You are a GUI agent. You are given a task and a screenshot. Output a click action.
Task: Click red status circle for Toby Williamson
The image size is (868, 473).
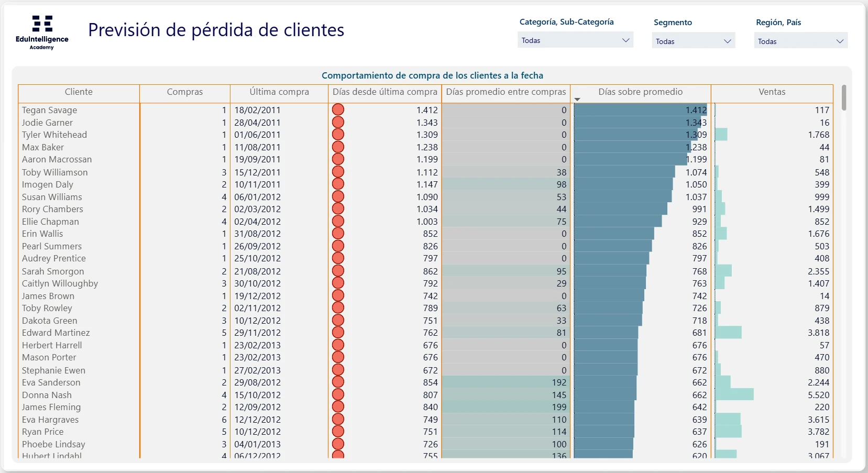pyautogui.click(x=338, y=172)
